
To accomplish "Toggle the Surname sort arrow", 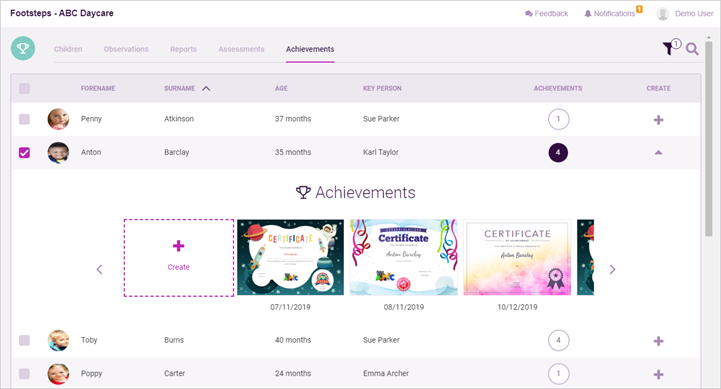I will coord(206,88).
